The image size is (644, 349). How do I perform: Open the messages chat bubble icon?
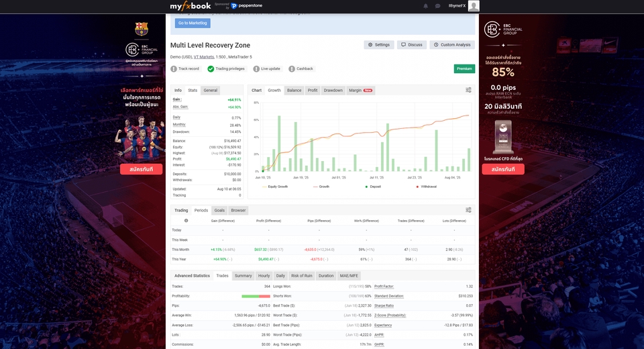point(437,6)
